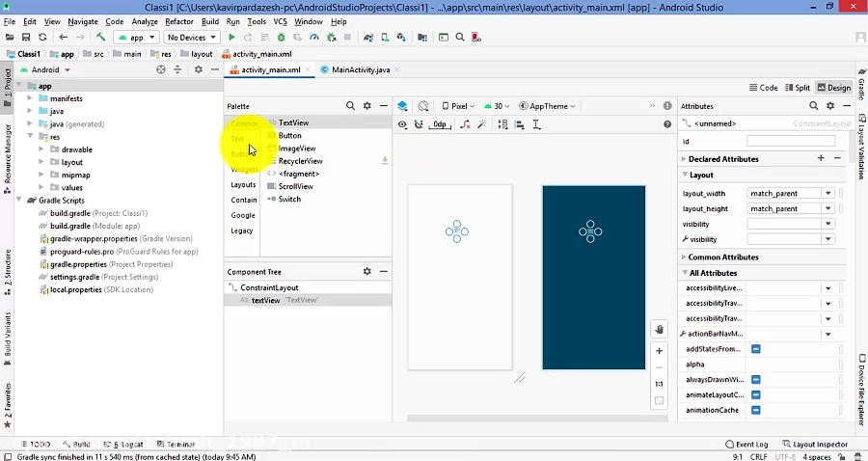Open the No Devices selector
The width and height of the screenshot is (868, 461).
[191, 38]
